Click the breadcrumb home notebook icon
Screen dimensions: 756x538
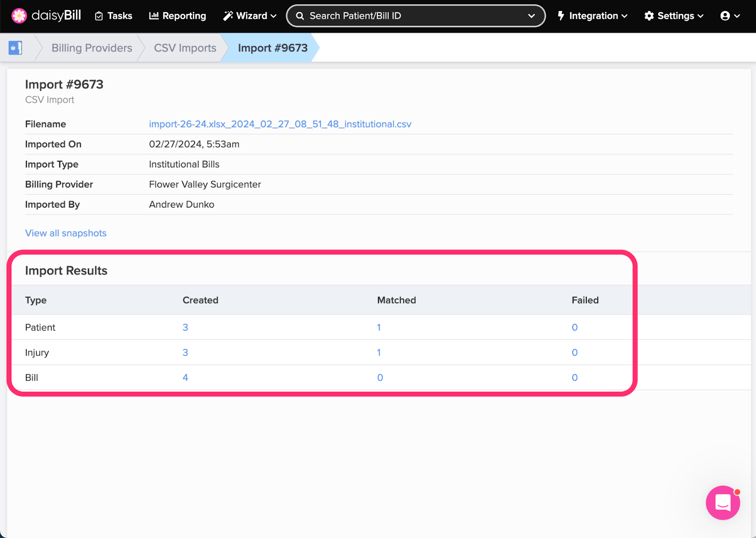click(x=15, y=48)
